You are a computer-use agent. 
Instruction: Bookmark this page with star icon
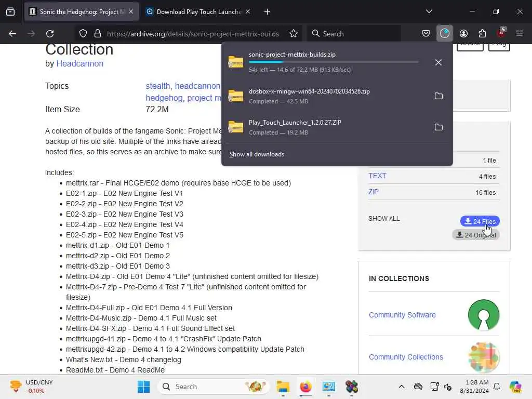(x=294, y=34)
